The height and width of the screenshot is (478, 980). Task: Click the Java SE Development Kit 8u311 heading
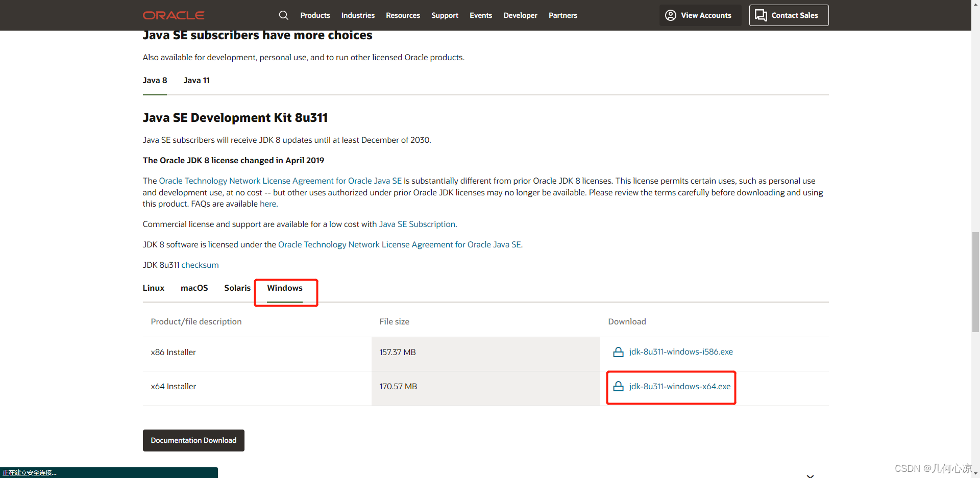pos(235,118)
